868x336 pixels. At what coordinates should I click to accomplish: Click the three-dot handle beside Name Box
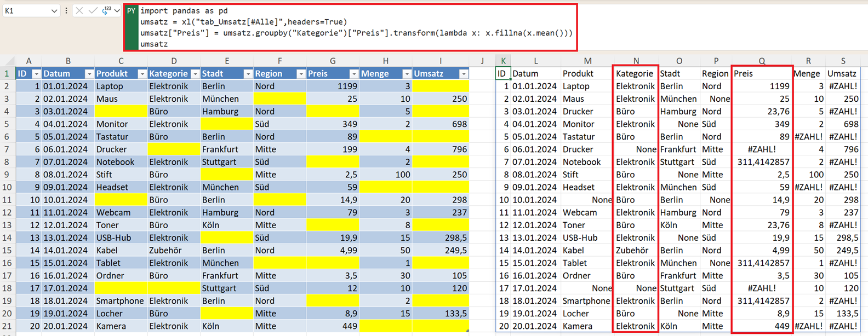[x=66, y=11]
